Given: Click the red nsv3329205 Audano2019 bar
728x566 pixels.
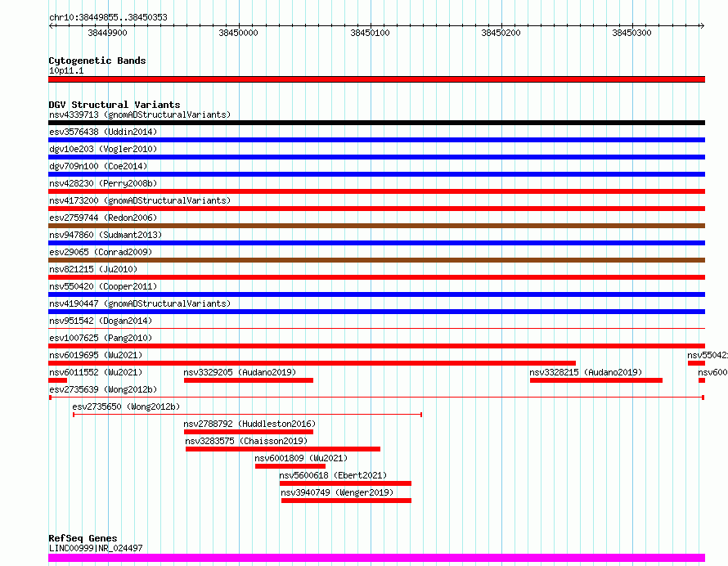Looking at the screenshot, I should pyautogui.click(x=249, y=380).
